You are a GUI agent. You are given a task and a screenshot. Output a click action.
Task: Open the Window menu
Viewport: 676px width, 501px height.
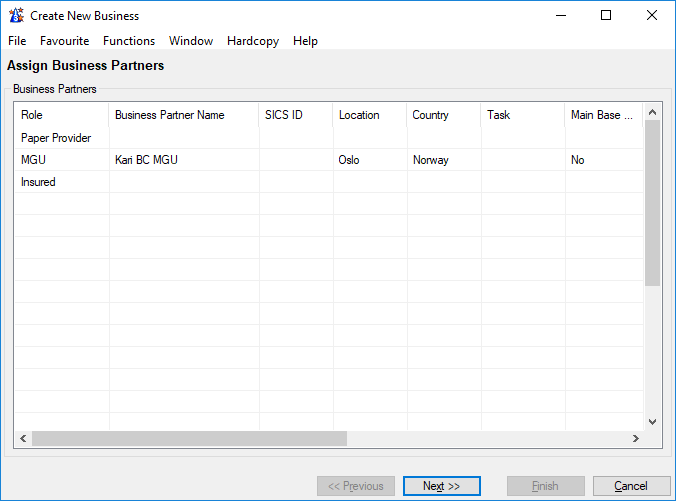pyautogui.click(x=191, y=41)
